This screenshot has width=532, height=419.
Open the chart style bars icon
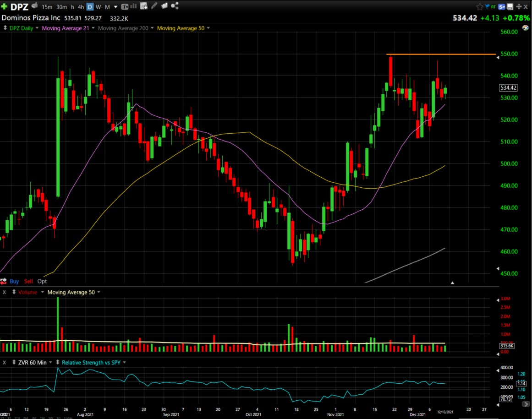(x=134, y=6)
